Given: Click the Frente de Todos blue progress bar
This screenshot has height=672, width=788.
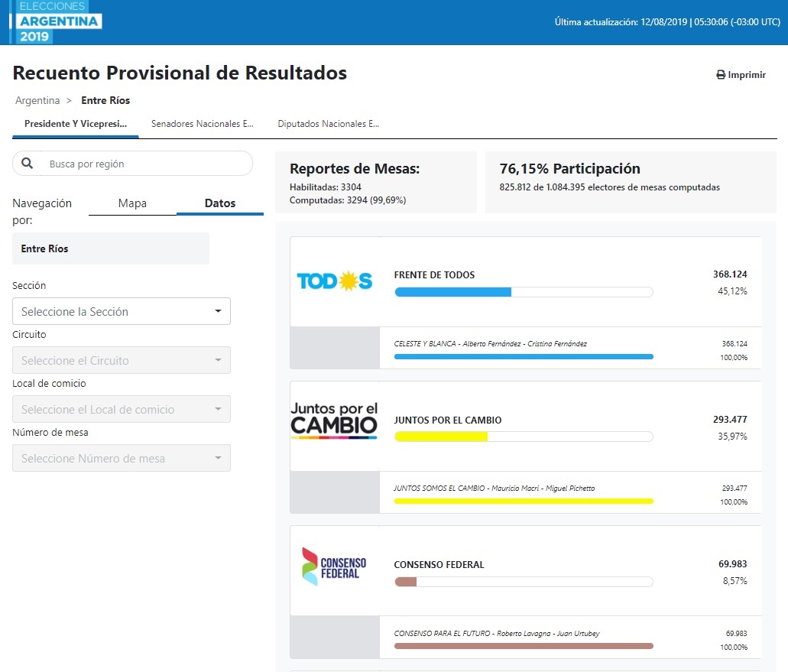Looking at the screenshot, I should [524, 292].
